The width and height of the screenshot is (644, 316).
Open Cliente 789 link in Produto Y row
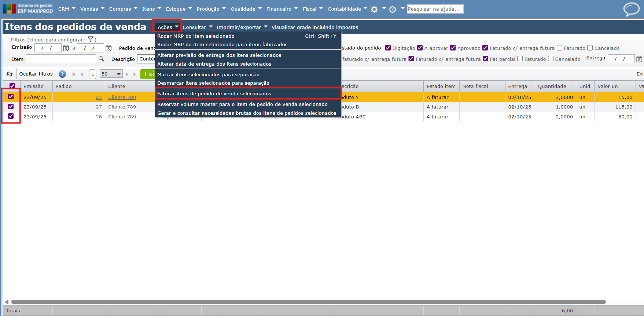(x=122, y=97)
